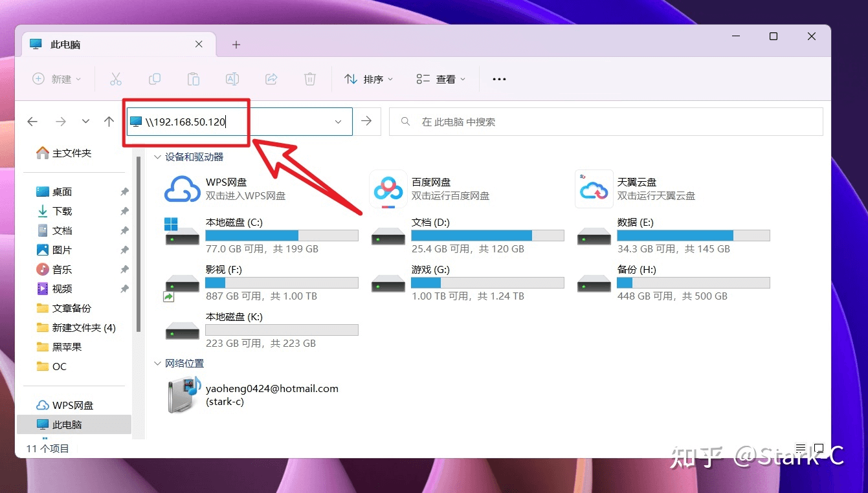
Task: Select the Delete icon in the toolbar
Action: [309, 78]
